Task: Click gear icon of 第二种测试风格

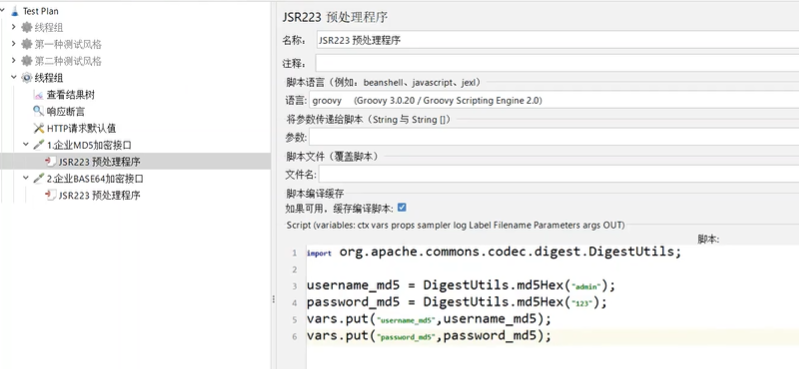Action: tap(26, 61)
